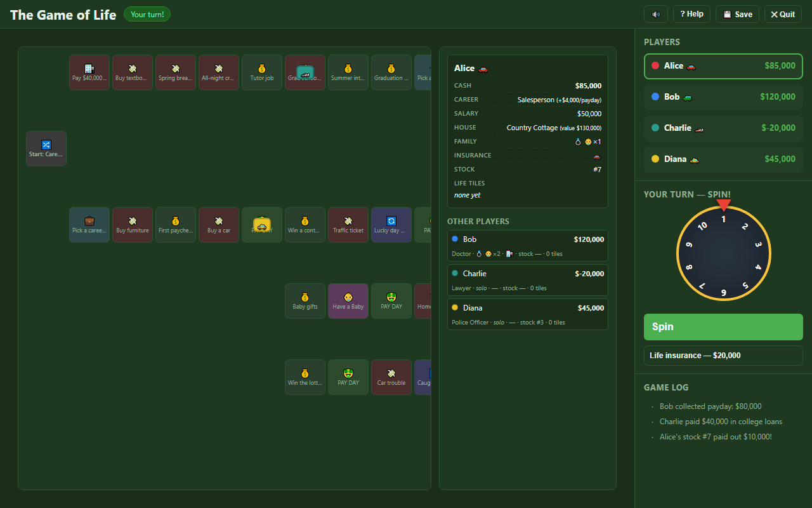The height and width of the screenshot is (508, 812).
Task: Click the 'OTHER PLAYERS' heading
Action: point(478,222)
